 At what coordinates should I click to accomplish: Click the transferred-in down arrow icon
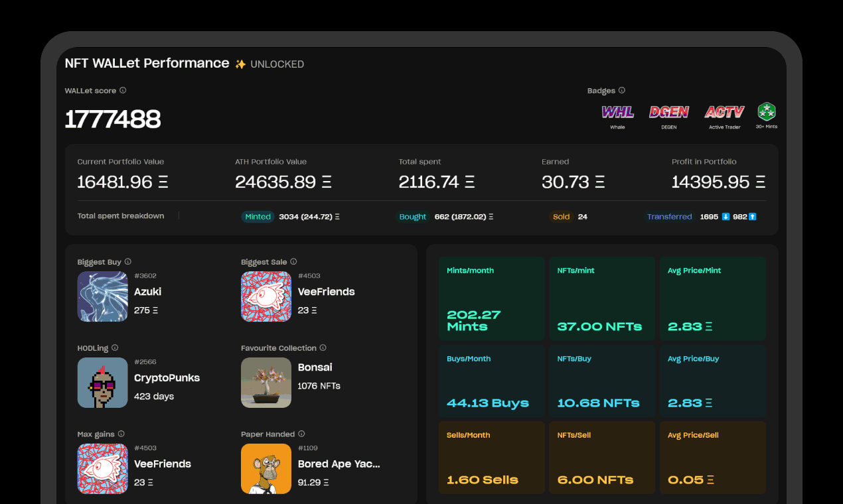(726, 217)
